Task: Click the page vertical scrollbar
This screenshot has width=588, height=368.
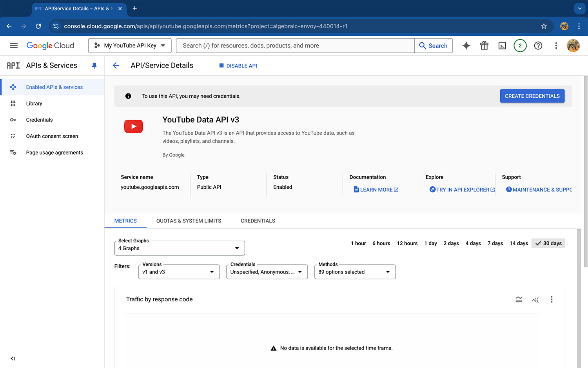Action: click(586, 171)
